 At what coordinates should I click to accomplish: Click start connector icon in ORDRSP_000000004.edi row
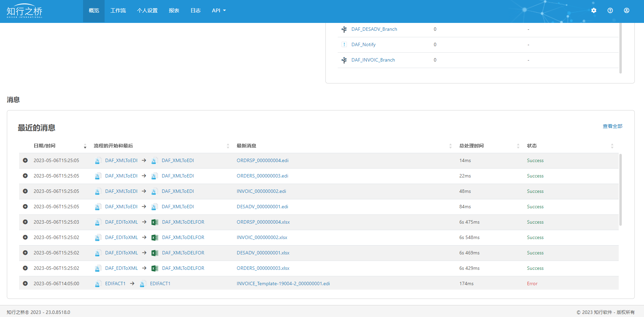[98, 161]
